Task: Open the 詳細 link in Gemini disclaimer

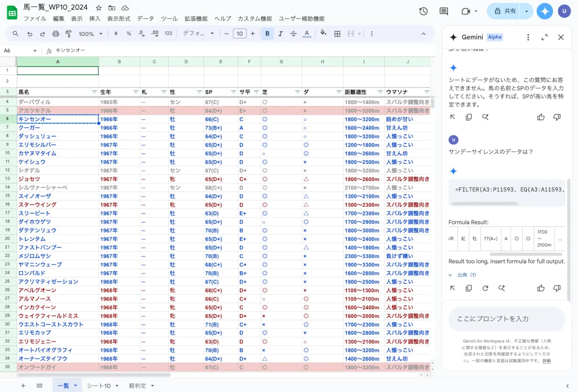Action: (547, 361)
